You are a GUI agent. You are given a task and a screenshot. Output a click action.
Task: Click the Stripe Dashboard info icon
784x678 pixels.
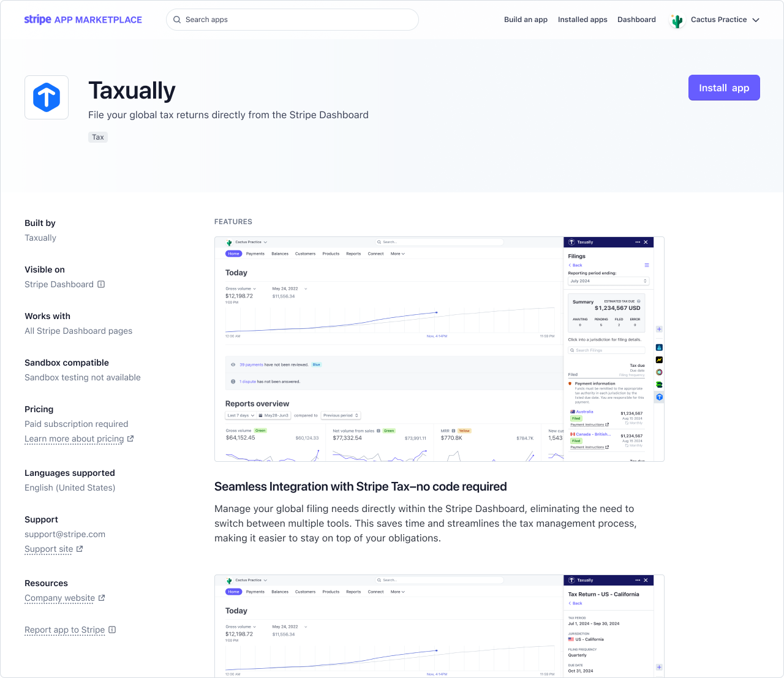(101, 284)
